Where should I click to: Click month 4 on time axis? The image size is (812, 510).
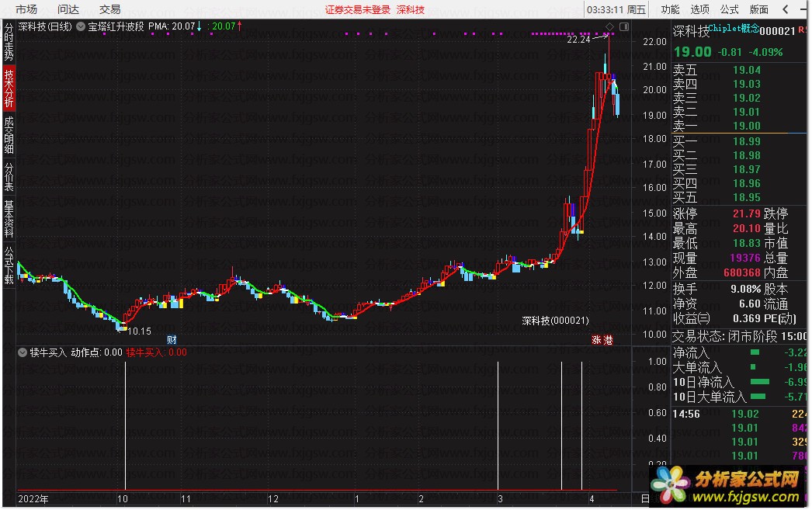pos(592,499)
